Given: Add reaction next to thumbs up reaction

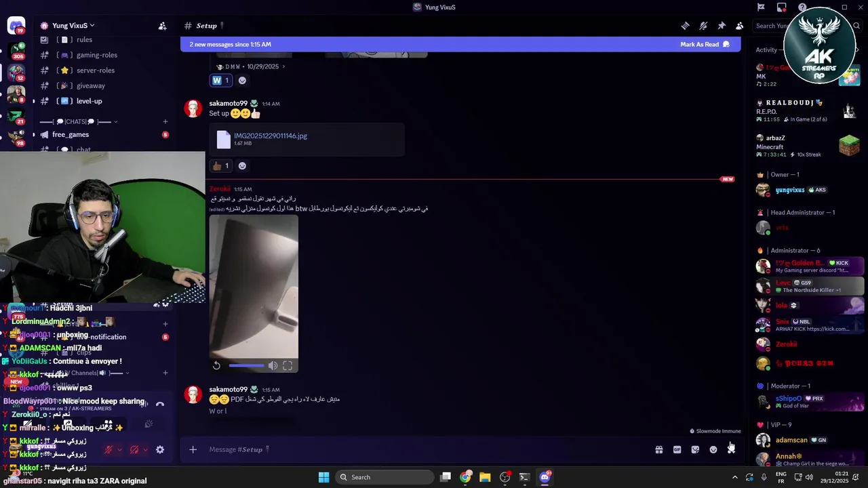Looking at the screenshot, I should pyautogui.click(x=242, y=166).
